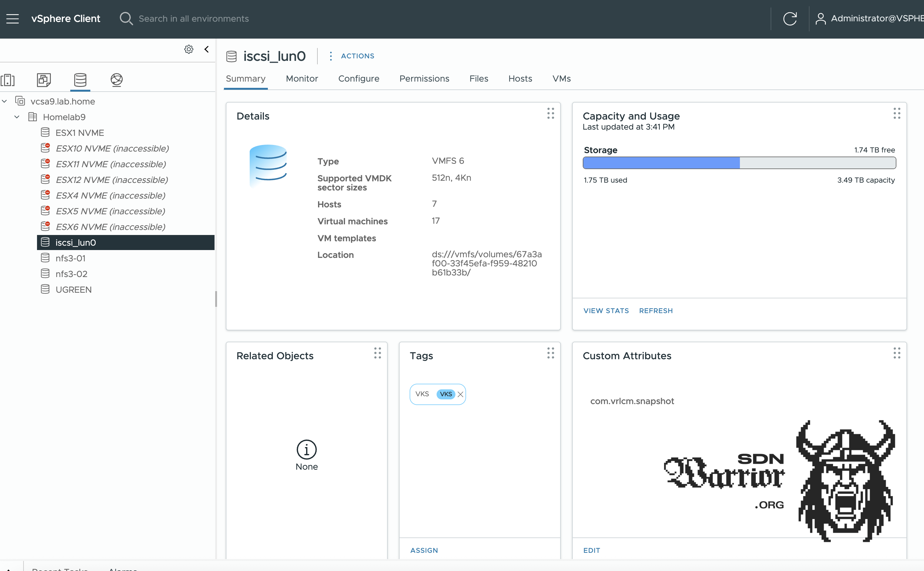Viewport: 924px width, 571px height.
Task: Remove the VKS tag with X
Action: [460, 394]
